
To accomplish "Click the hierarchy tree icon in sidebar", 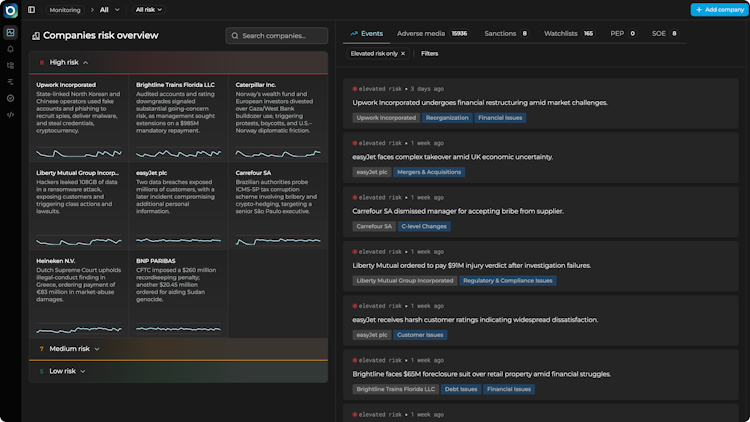I will tap(11, 66).
